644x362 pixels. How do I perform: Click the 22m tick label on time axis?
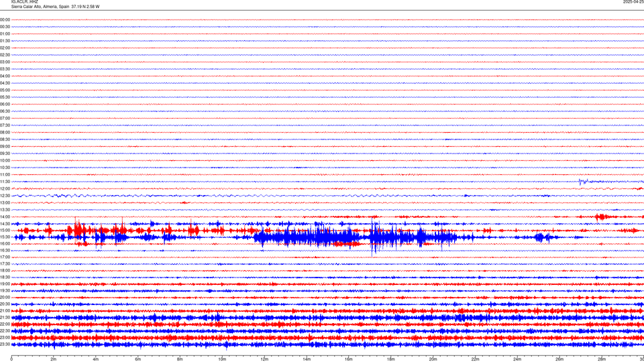(x=475, y=359)
